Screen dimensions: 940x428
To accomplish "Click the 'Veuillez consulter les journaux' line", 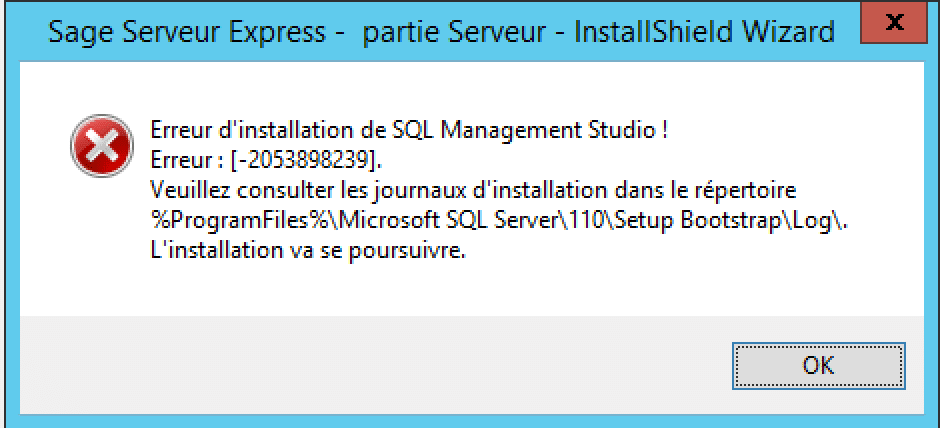I will click(x=473, y=191).
